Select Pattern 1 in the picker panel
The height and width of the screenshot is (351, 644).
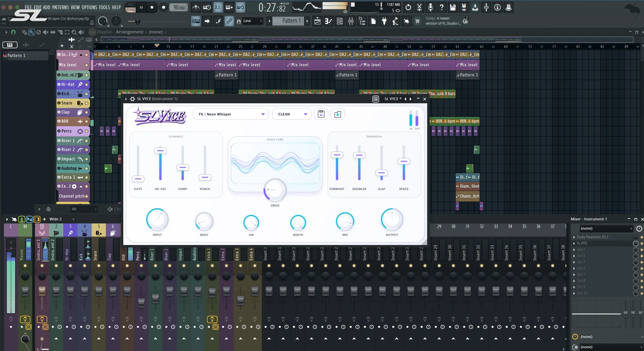(x=26, y=55)
